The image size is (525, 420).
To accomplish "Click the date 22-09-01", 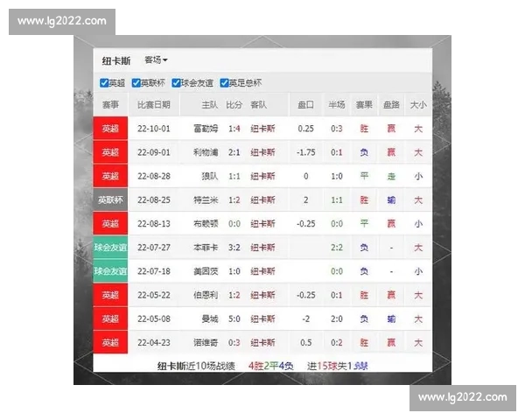I will (154, 152).
